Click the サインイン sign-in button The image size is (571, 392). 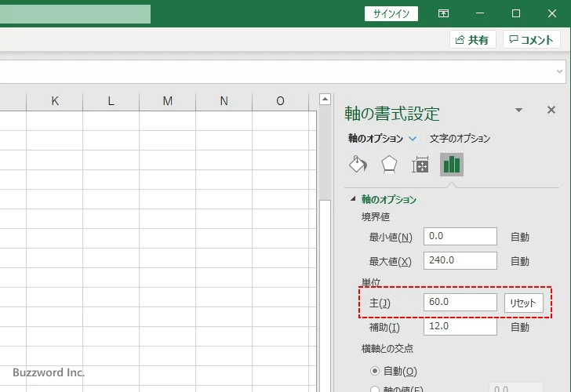(391, 13)
